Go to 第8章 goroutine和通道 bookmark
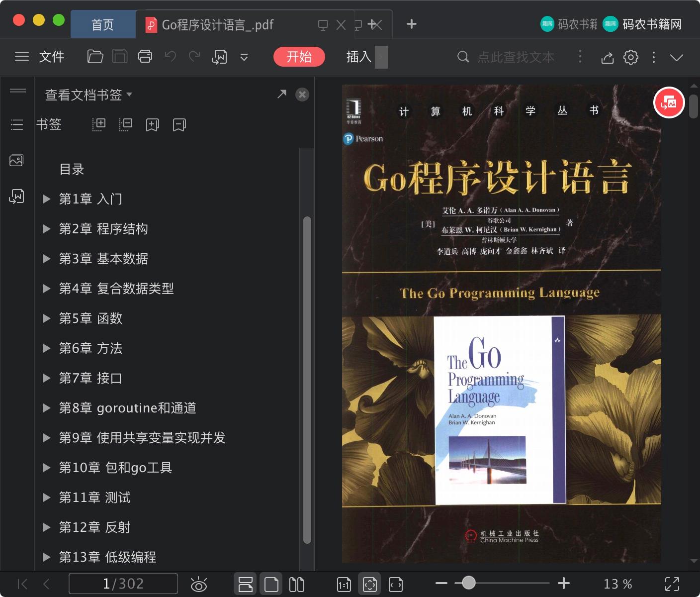This screenshot has width=700, height=597. (128, 408)
